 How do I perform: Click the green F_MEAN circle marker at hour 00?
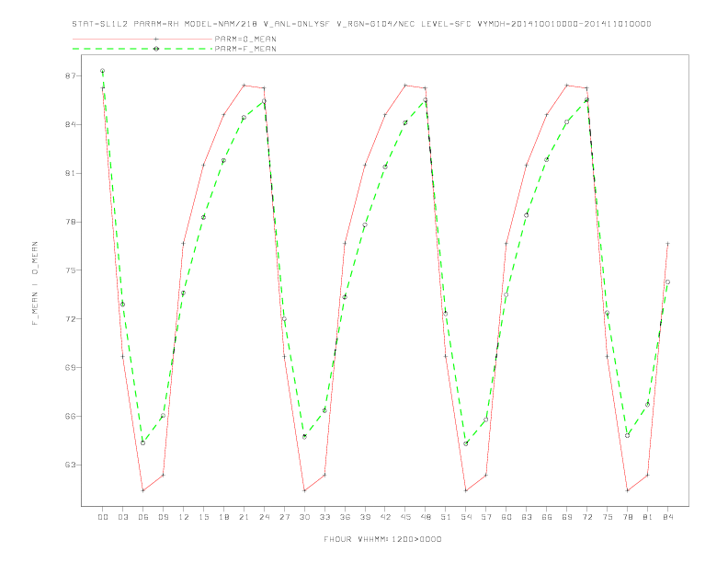click(103, 71)
